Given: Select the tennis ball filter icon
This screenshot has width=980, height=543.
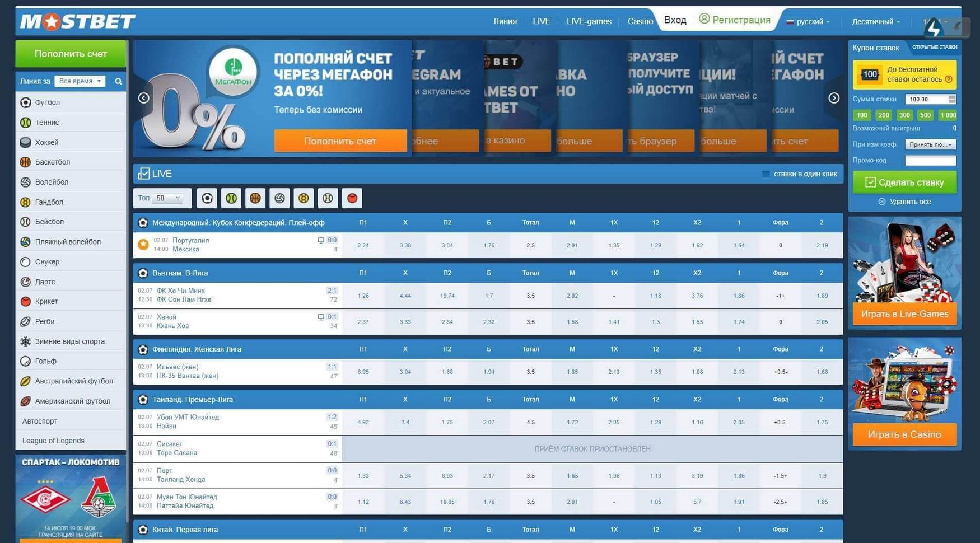Looking at the screenshot, I should [231, 198].
